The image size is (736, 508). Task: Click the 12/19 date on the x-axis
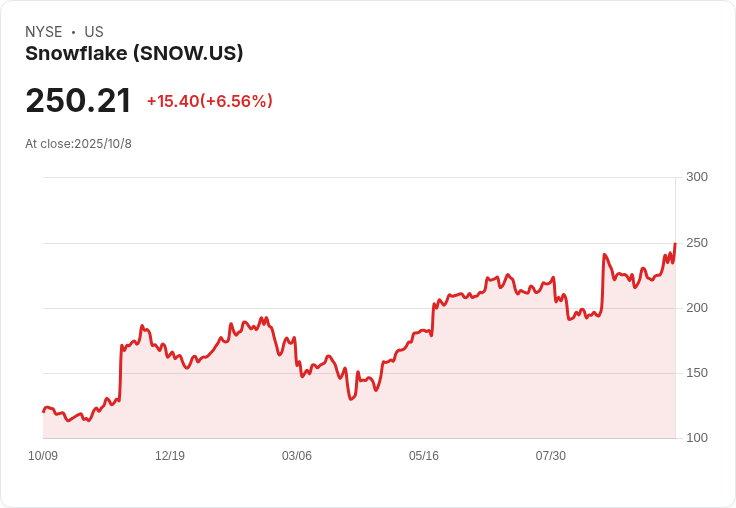[170, 456]
